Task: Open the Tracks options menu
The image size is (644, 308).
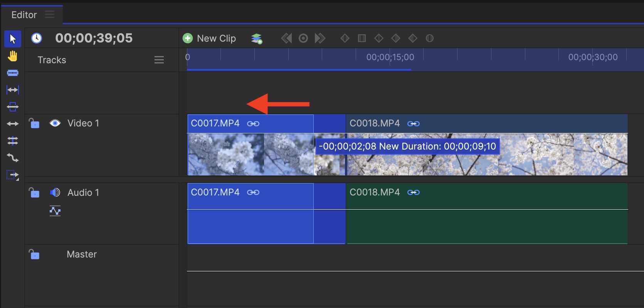Action: (x=159, y=60)
